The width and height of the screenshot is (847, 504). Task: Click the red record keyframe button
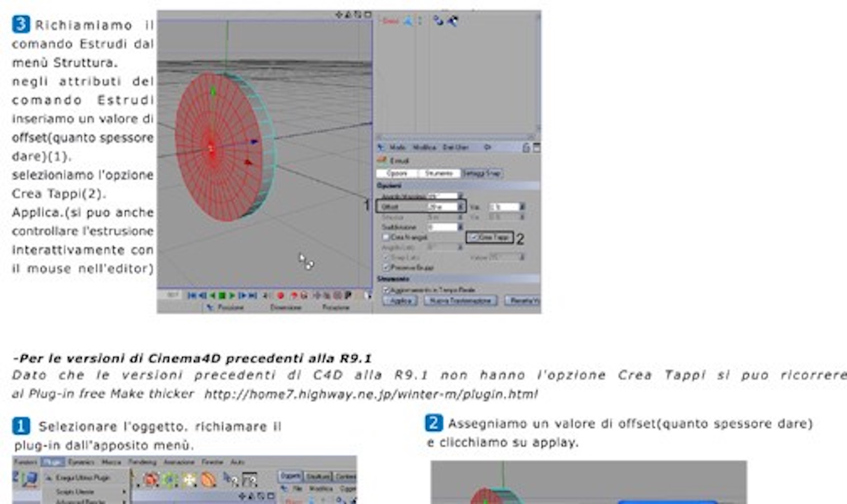280,295
